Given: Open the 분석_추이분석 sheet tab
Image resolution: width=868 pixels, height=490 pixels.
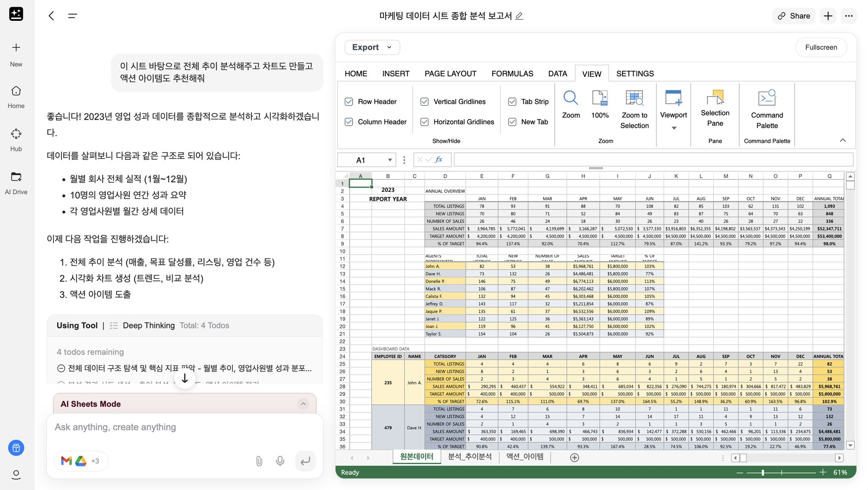Looking at the screenshot, I should point(469,456).
